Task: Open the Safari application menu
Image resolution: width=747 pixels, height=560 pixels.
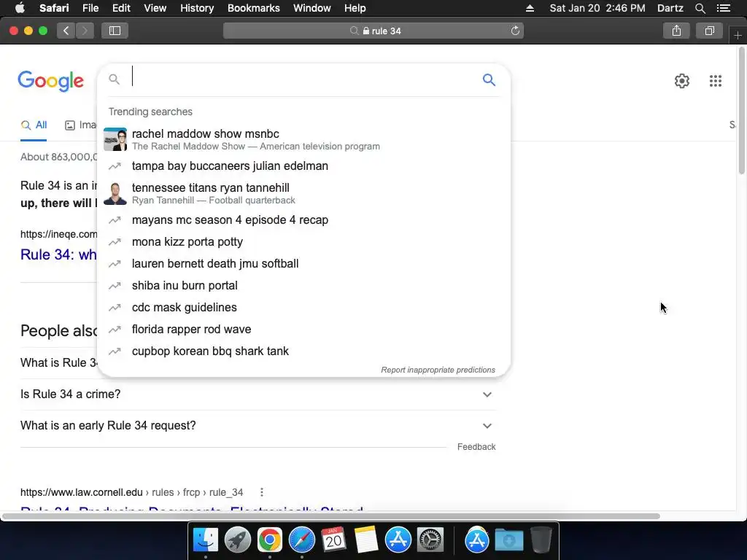Action: 54,8
